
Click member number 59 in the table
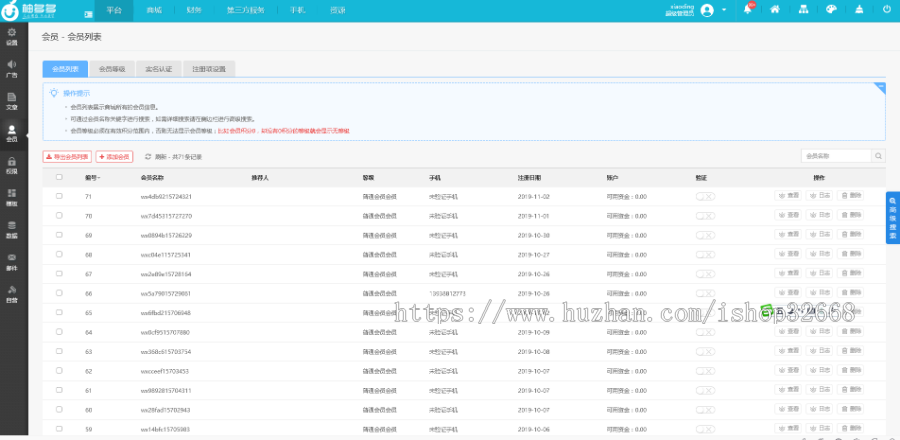pos(88,429)
